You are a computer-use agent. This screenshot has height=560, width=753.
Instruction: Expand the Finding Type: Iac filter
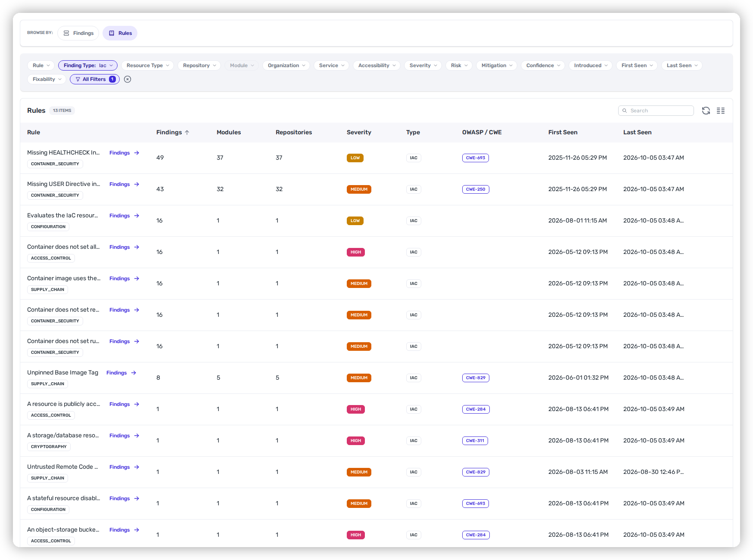coord(88,65)
